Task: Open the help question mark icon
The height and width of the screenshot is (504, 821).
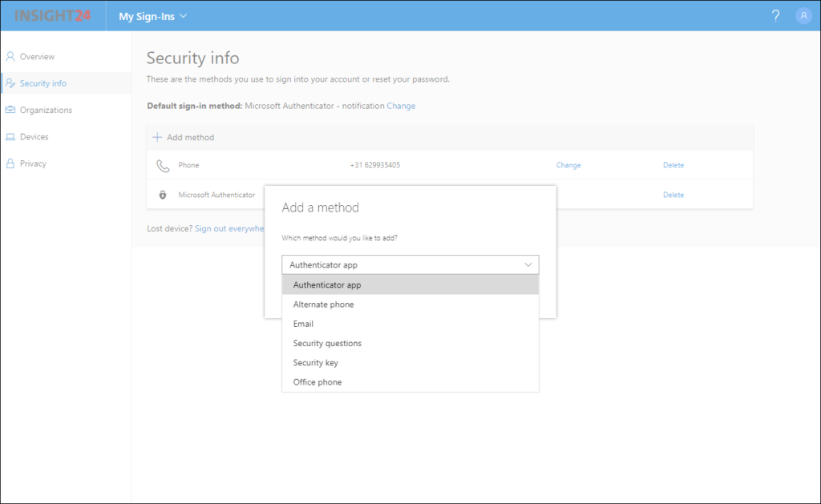Action: [775, 15]
